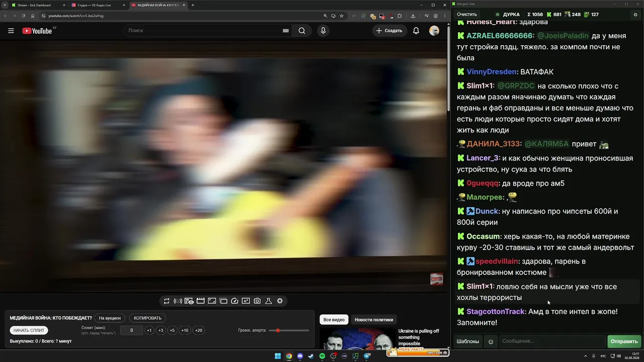The height and width of the screenshot is (362, 644).
Task: Select the Все видео filter chip
Action: pyautogui.click(x=334, y=320)
